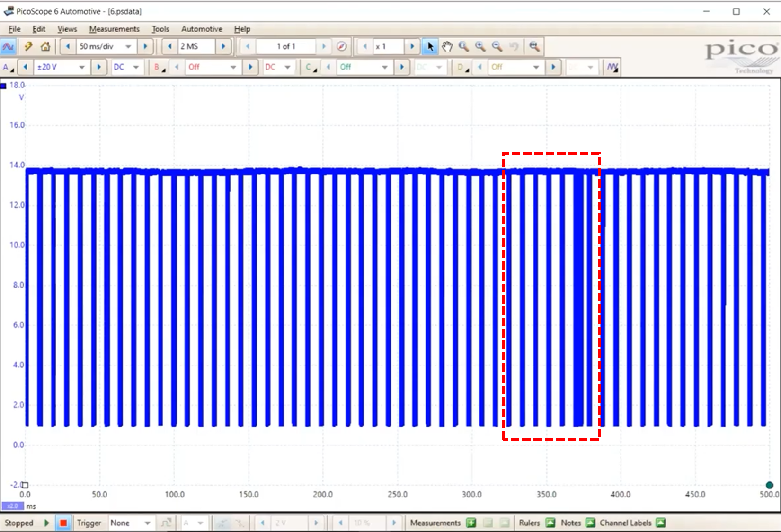Click the green start capture play button
781x532 pixels.
pyautogui.click(x=46, y=523)
